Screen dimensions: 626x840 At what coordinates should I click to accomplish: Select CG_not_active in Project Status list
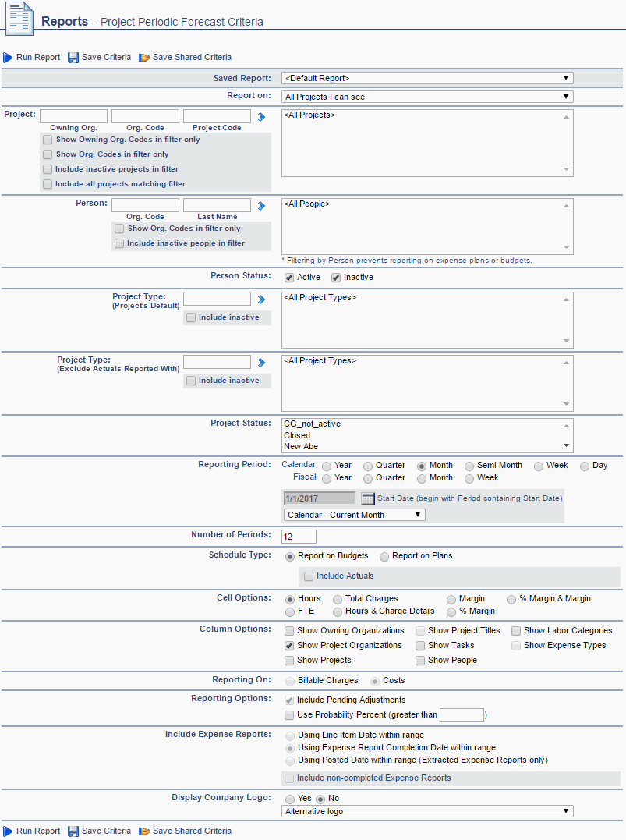tap(312, 424)
